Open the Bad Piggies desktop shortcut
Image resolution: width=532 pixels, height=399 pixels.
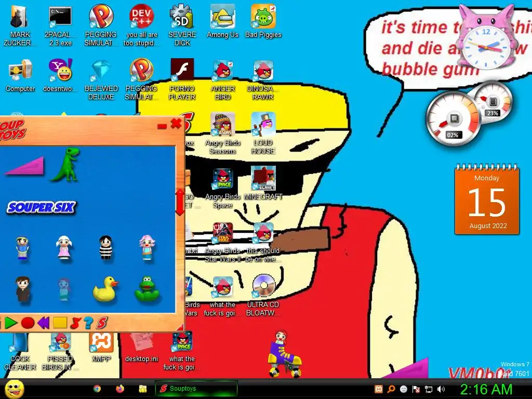pos(263,21)
